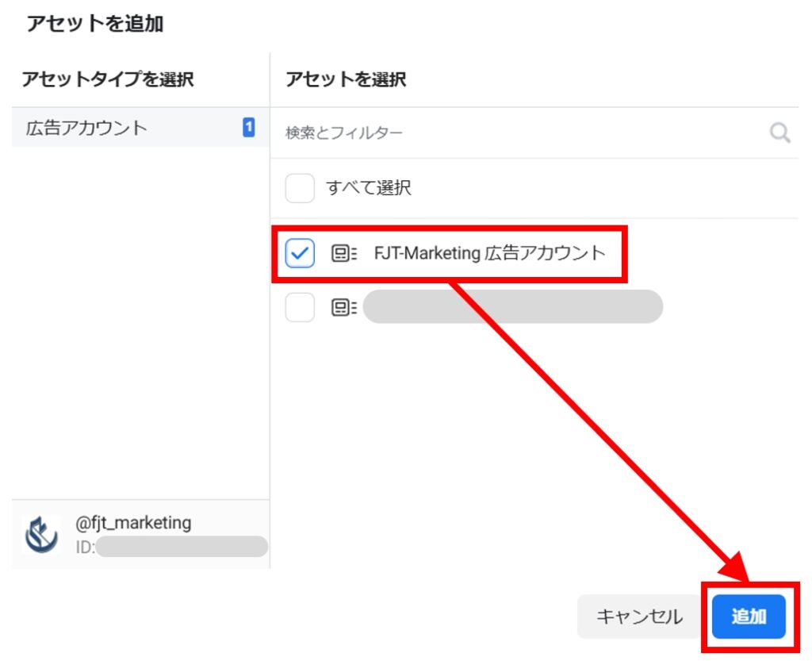Screen dimensions: 812x661
Task: Click the blue 追加 button
Action: tap(749, 616)
